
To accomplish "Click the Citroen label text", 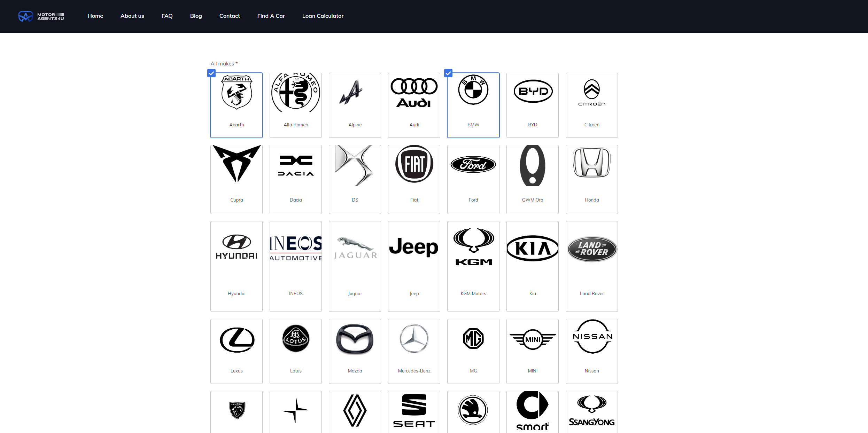I will click(592, 125).
